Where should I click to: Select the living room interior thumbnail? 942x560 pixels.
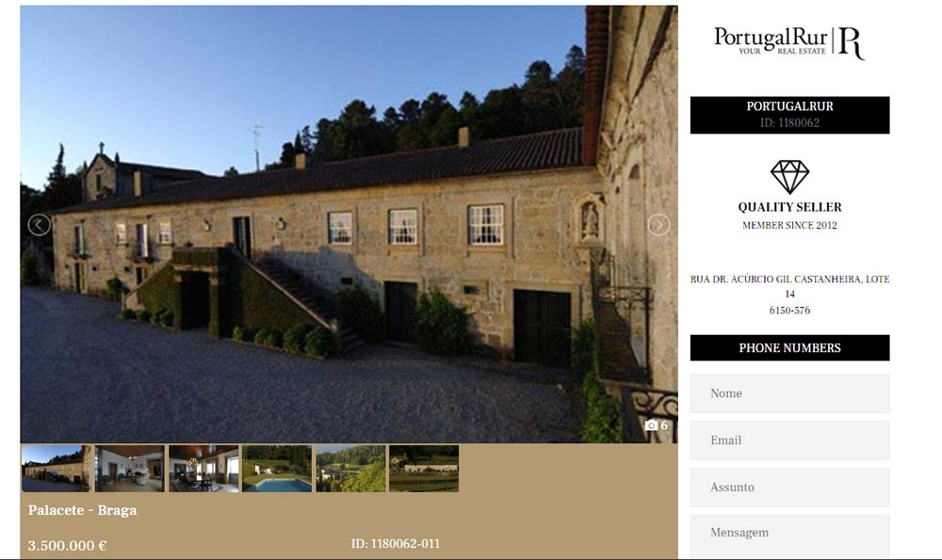pos(130,468)
